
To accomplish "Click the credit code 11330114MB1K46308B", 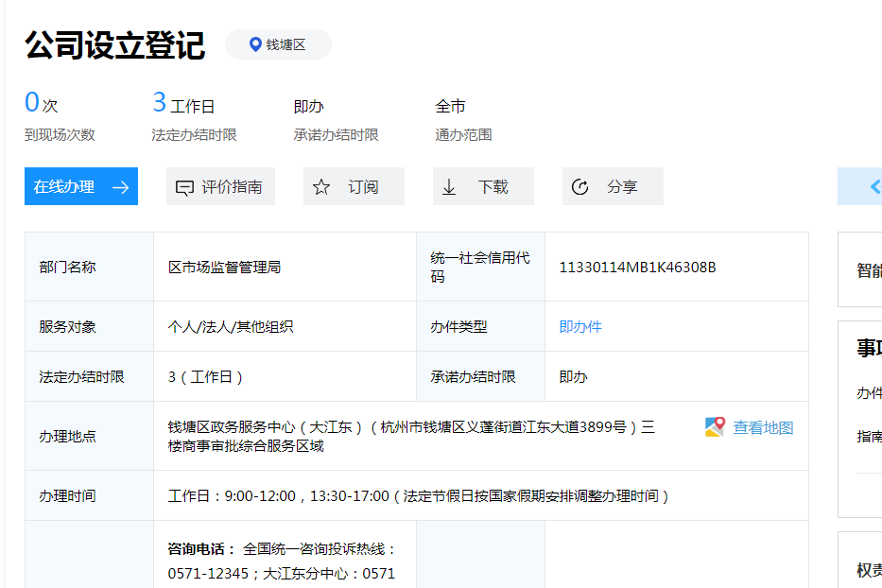I will [x=637, y=268].
